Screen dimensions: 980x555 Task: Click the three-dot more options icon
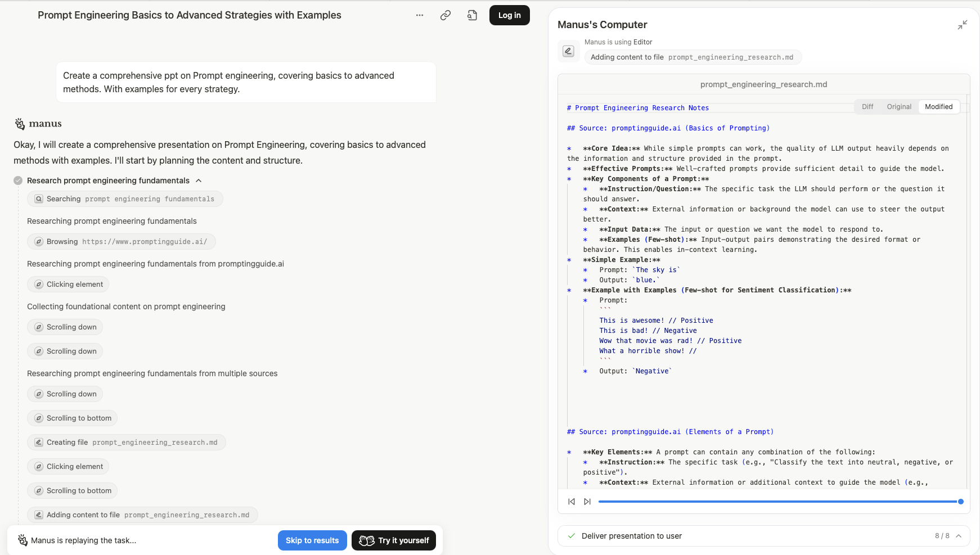419,15
